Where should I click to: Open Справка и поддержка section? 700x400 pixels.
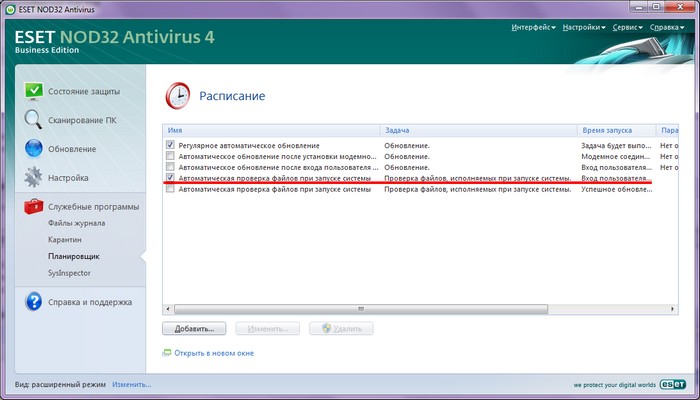click(90, 302)
